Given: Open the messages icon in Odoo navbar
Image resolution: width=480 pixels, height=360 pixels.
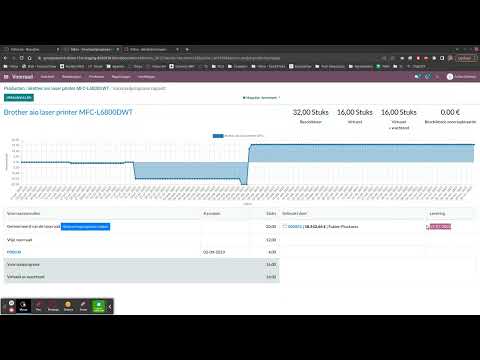Looking at the screenshot, I should point(417,77).
